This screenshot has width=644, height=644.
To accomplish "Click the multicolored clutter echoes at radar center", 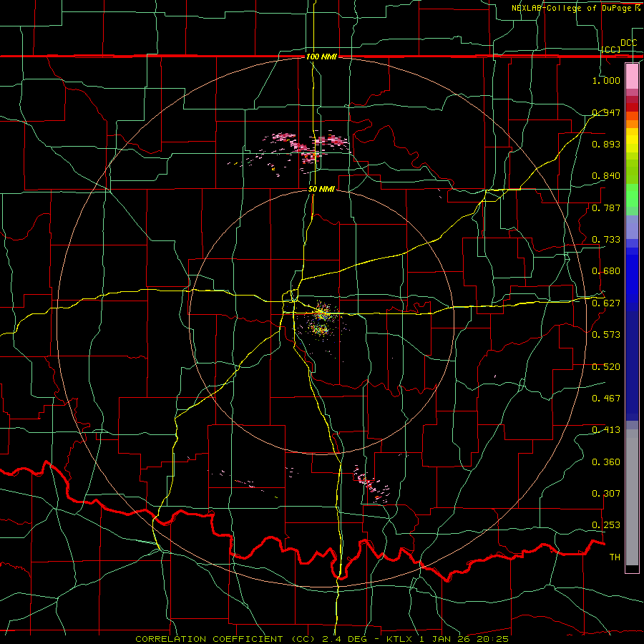I will tap(322, 321).
